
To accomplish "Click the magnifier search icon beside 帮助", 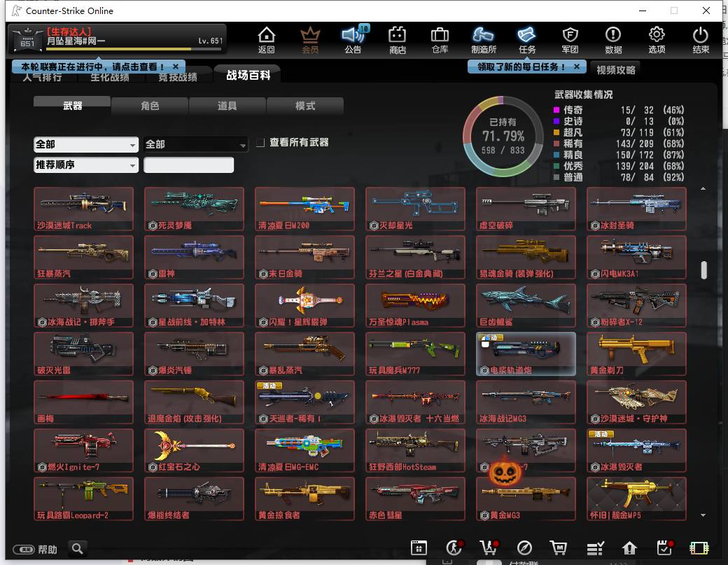I will tap(78, 549).
